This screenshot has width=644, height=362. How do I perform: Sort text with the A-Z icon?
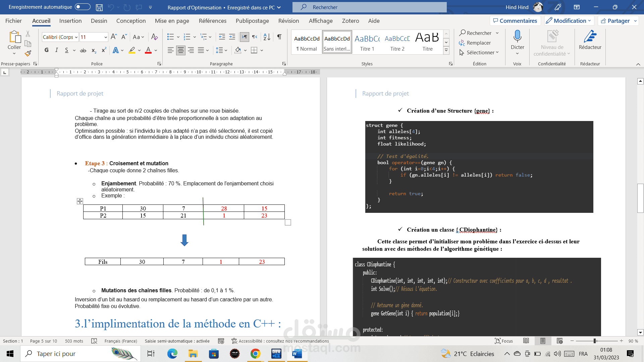(x=267, y=37)
